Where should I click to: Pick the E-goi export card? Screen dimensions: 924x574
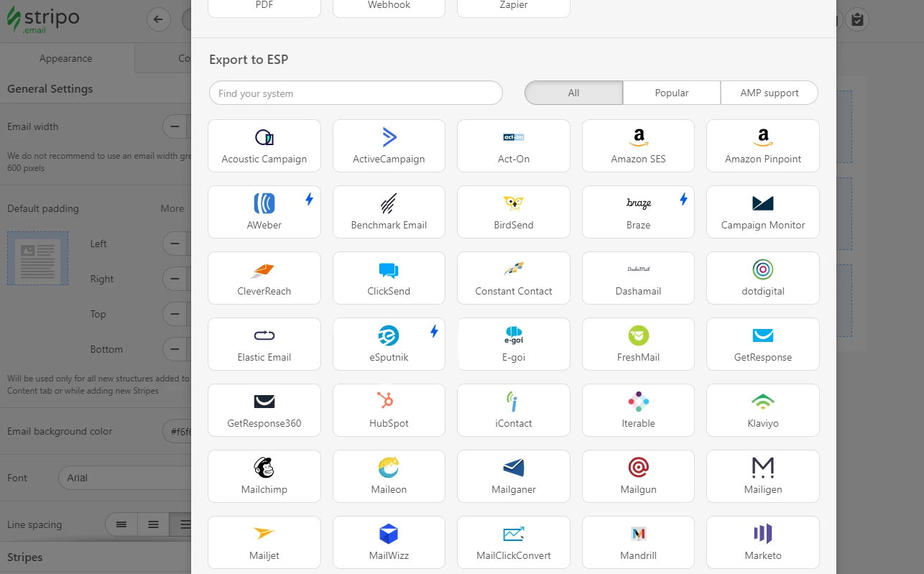click(514, 344)
